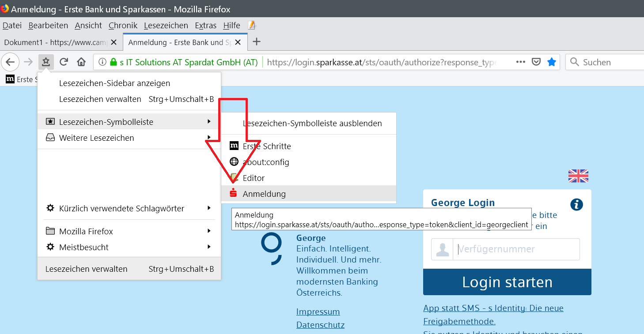This screenshot has height=334, width=644.
Task: Open the Anmeldung bookmark entry
Action: click(x=264, y=194)
